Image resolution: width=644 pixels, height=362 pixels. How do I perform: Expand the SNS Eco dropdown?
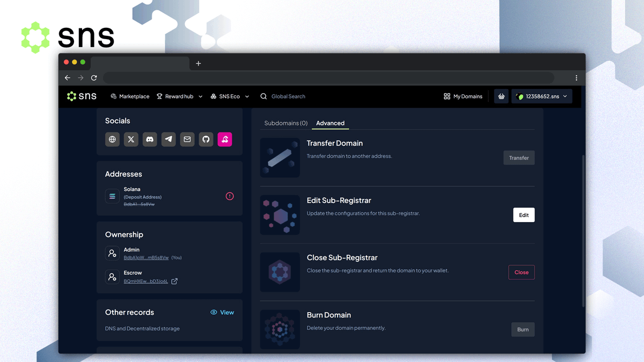[230, 97]
